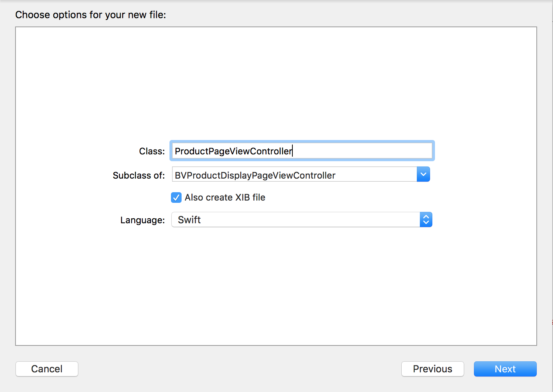Click the "Class:" label

[x=152, y=151]
